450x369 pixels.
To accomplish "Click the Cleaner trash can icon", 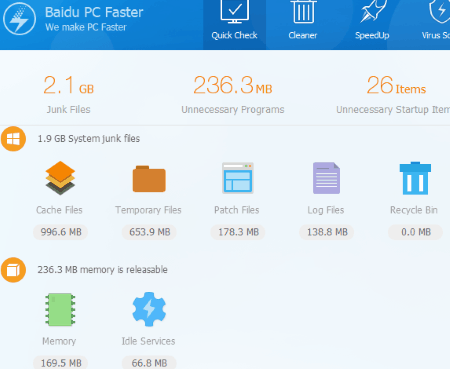I will pos(303,12).
